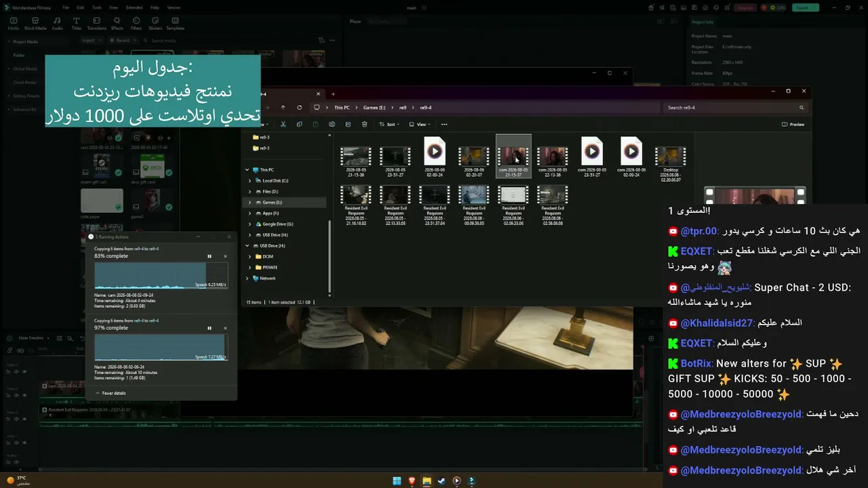Image resolution: width=868 pixels, height=488 pixels.
Task: Expand the DCIM folder node
Action: click(250, 256)
